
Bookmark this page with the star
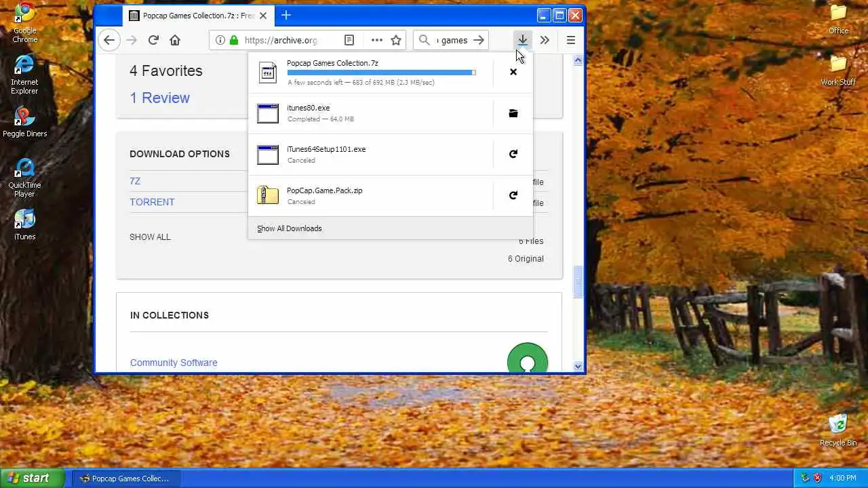tap(396, 40)
